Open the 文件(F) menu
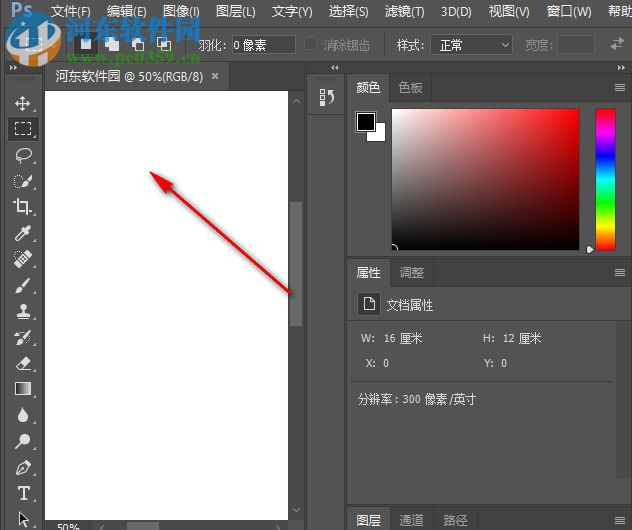 point(71,11)
